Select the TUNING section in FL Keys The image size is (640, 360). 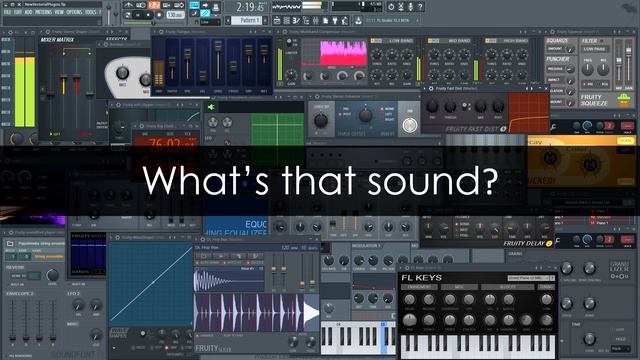[547, 287]
